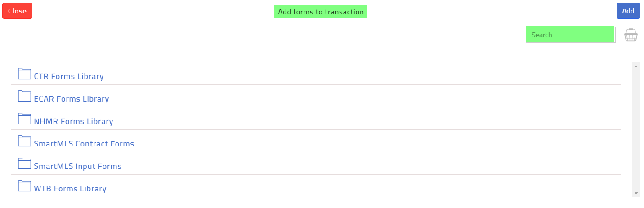Viewport: 644px width, 208px height.
Task: Click the SmartMLS Contract Forms folder icon
Action: click(24, 141)
